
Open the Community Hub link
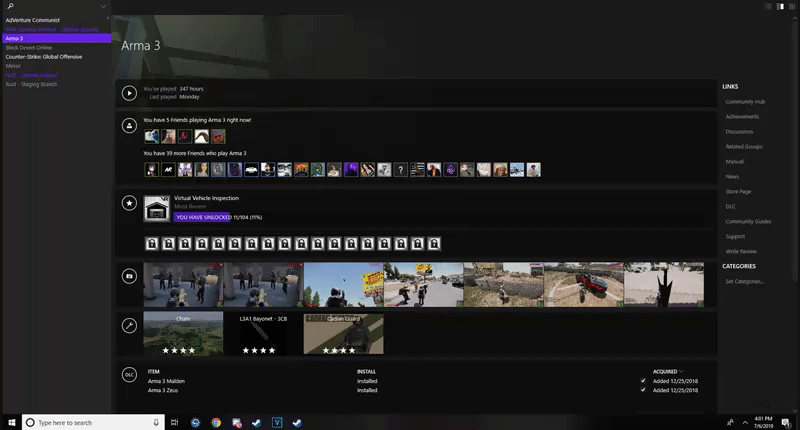(745, 102)
